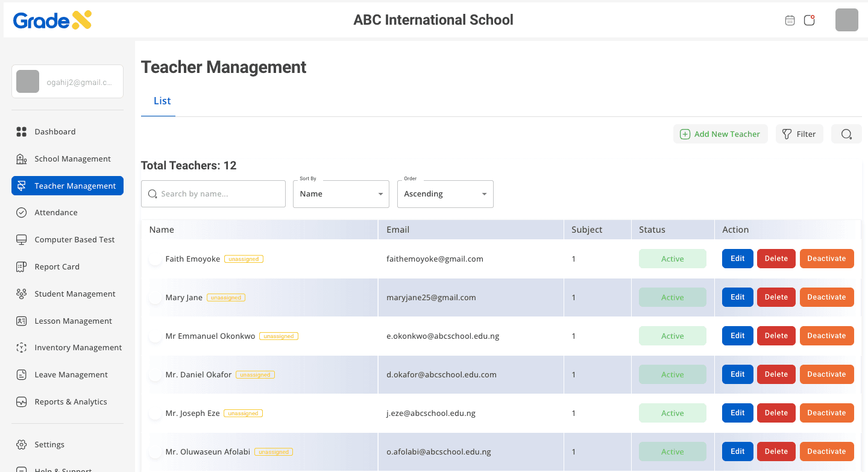
Task: Switch to the List tab
Action: [161, 101]
